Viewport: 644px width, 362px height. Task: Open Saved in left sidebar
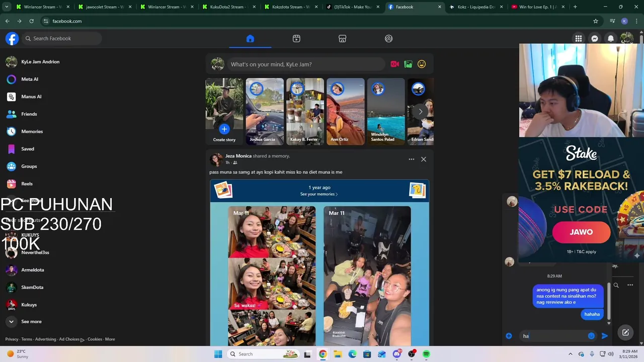click(x=28, y=149)
